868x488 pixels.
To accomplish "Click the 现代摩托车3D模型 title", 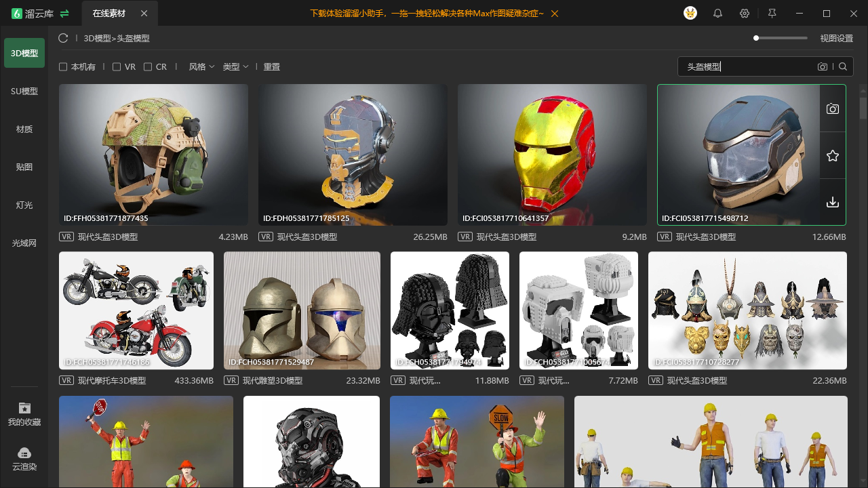I will point(112,381).
